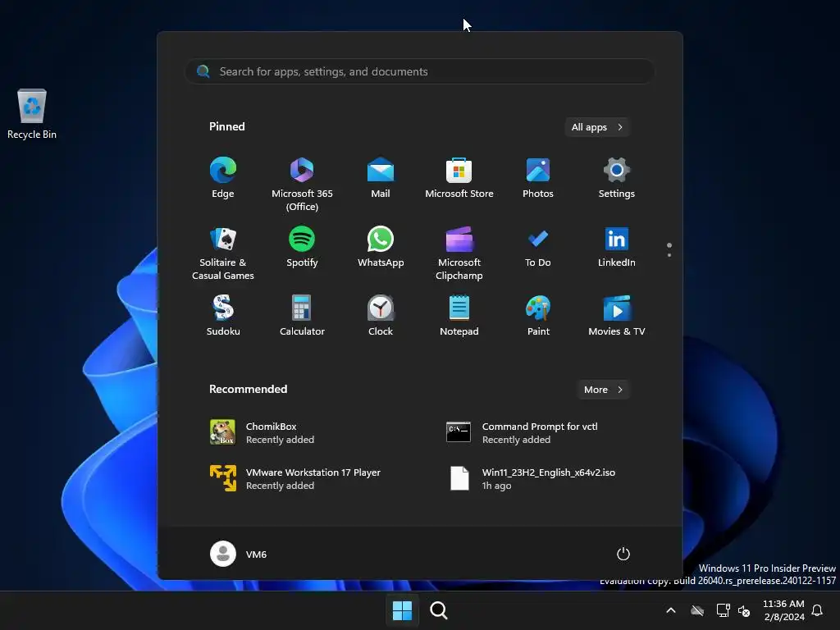Image resolution: width=840 pixels, height=630 pixels.
Task: Open Settings from pinned apps
Action: point(617,178)
